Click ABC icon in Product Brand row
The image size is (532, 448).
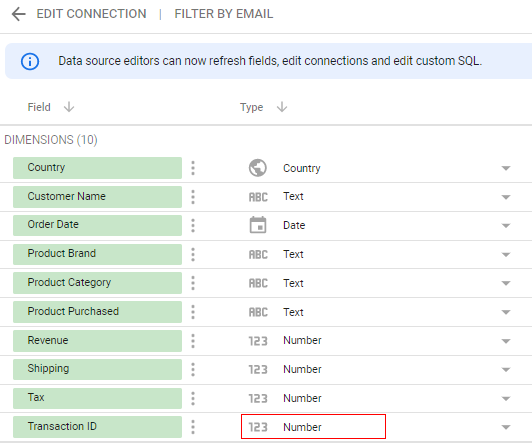coord(258,255)
